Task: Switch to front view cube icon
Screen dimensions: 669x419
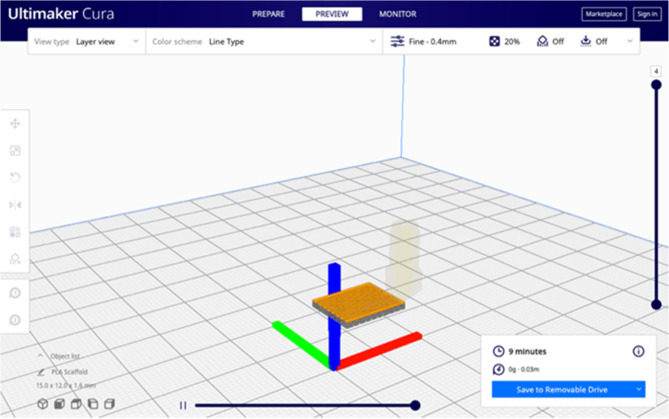Action: click(x=59, y=404)
